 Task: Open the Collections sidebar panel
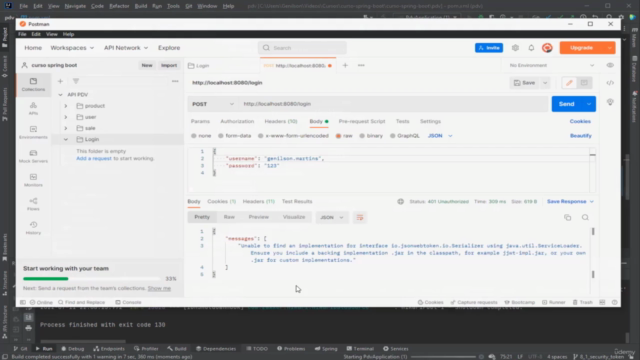[x=33, y=84]
